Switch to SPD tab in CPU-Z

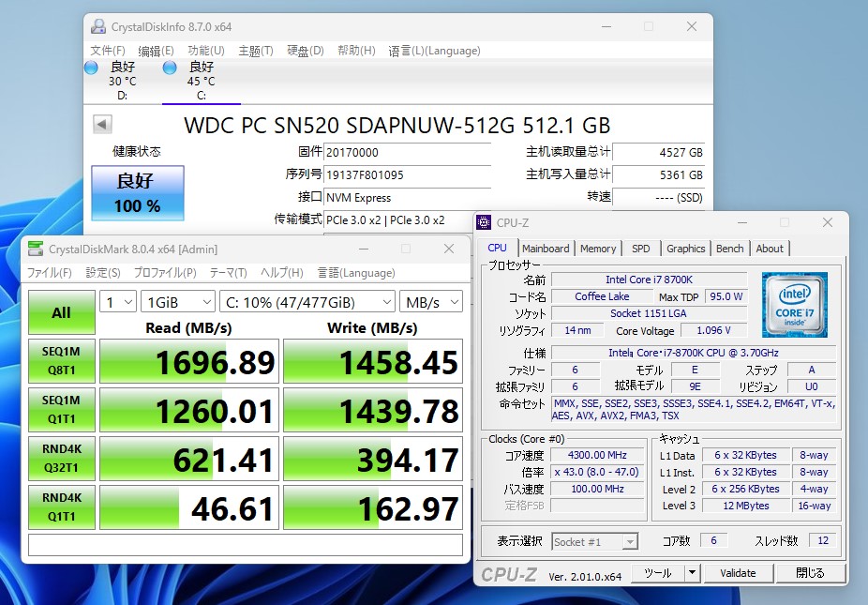(641, 249)
